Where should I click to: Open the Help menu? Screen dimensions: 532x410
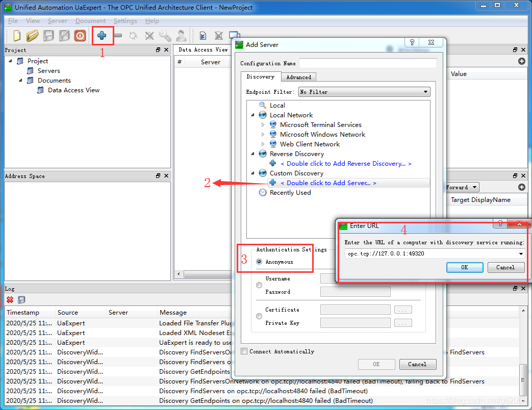coord(152,21)
